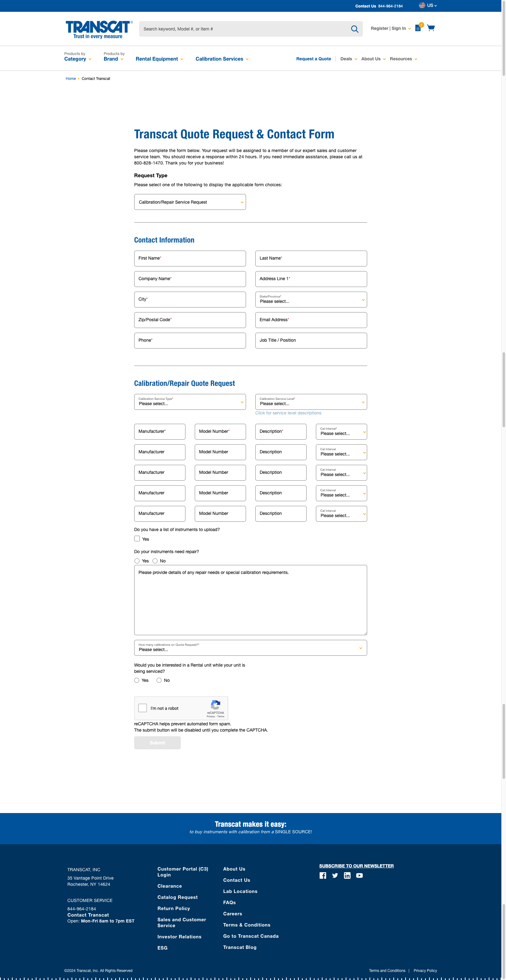Click the YouTube icon in the footer
506x980 pixels.
point(359,876)
